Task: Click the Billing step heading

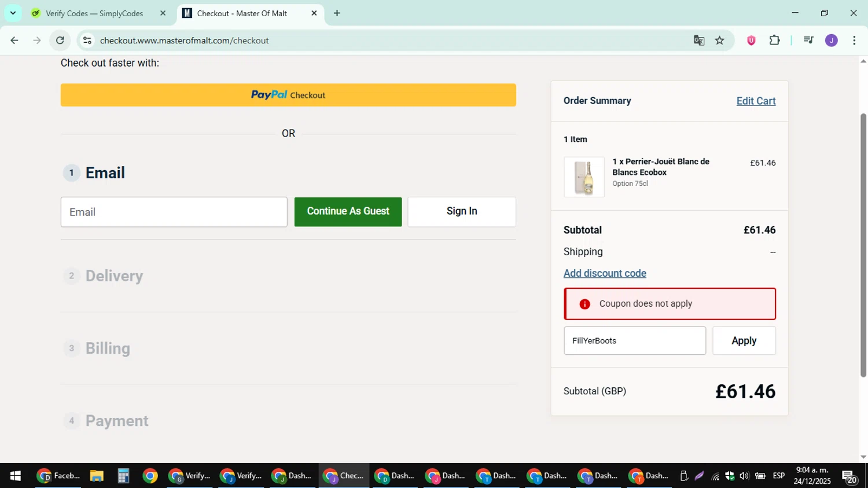Action: pos(108,348)
